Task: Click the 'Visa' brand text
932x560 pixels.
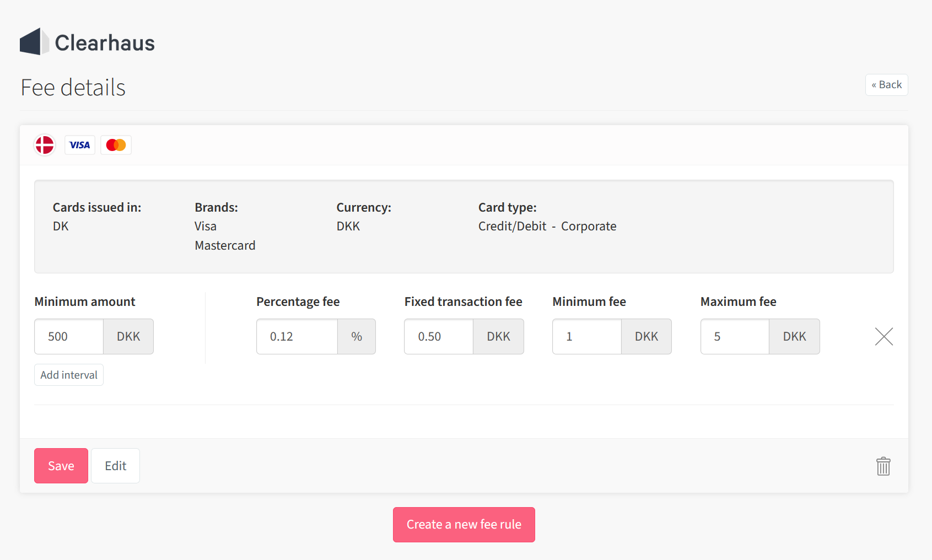Action: (x=206, y=226)
